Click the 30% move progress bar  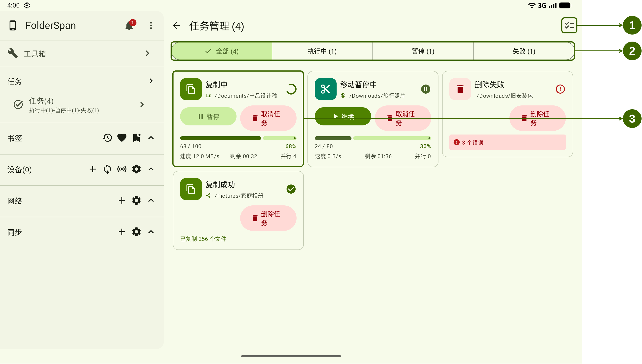373,138
